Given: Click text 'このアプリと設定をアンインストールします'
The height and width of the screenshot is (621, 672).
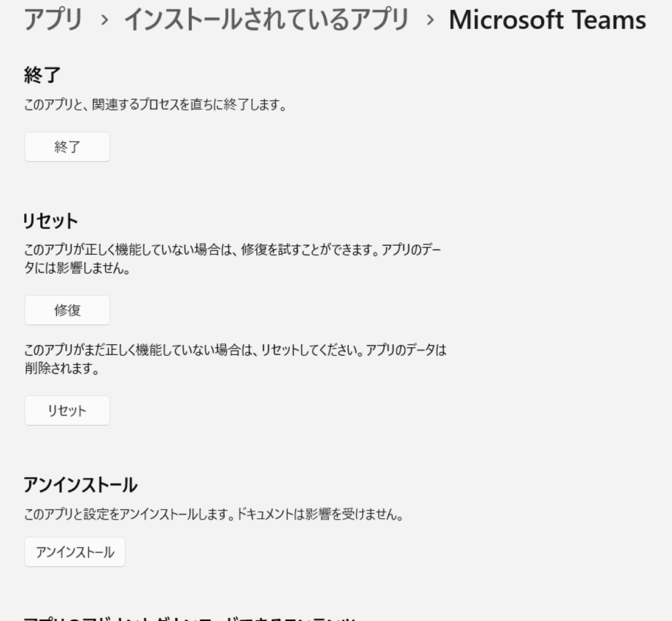Looking at the screenshot, I should point(214,514).
